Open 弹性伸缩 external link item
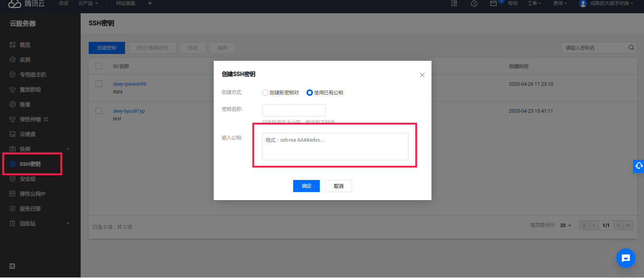Viewport: 644px width, 279px height. [34, 119]
